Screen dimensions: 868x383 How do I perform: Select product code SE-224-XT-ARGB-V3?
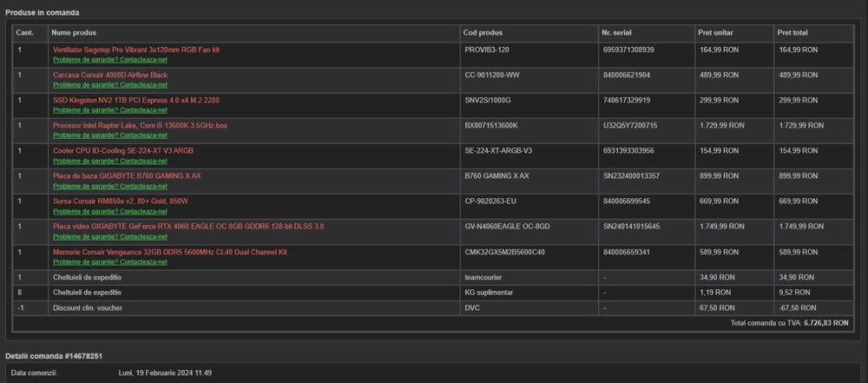point(499,151)
